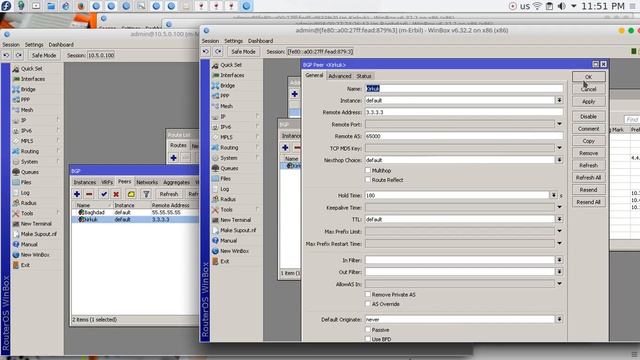This screenshot has width=640, height=360.
Task: Open the Nexthop Choice dropdown
Action: [x=559, y=160]
